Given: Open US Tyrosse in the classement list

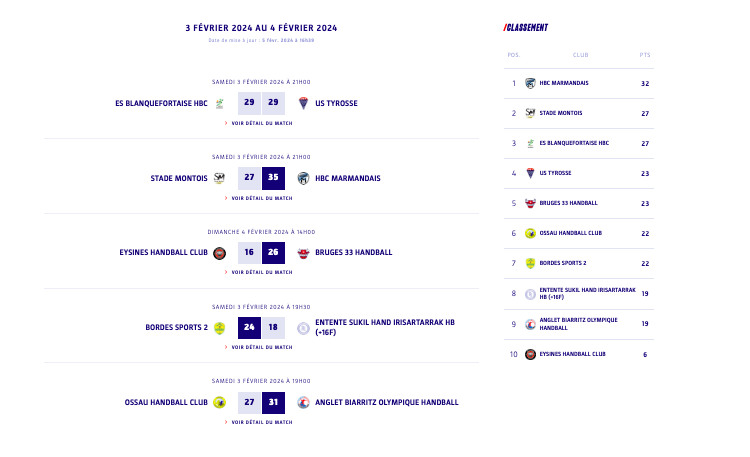Looking at the screenshot, I should [555, 173].
